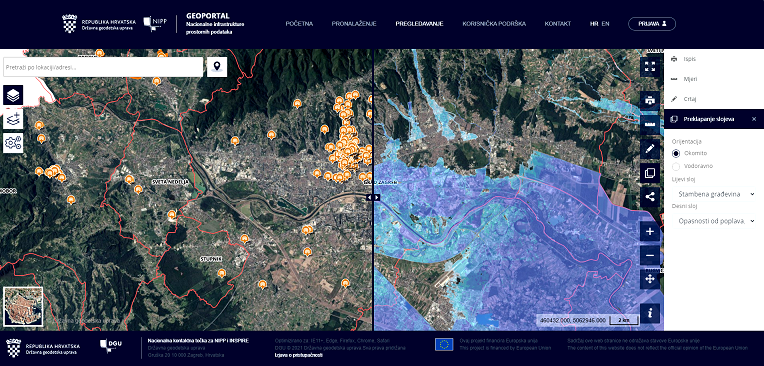Viewport: 764px width, 366px height.
Task: Switch language to EN
Action: [605, 23]
